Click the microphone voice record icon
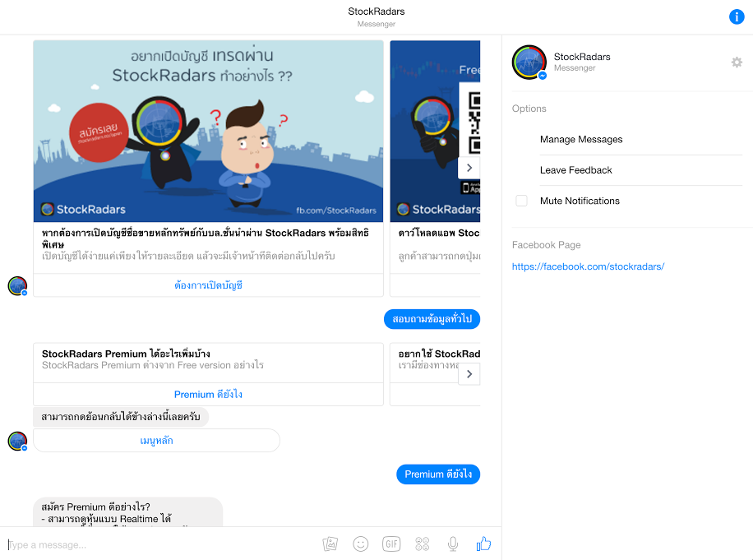Screen dimensions: 753x560 [452, 544]
